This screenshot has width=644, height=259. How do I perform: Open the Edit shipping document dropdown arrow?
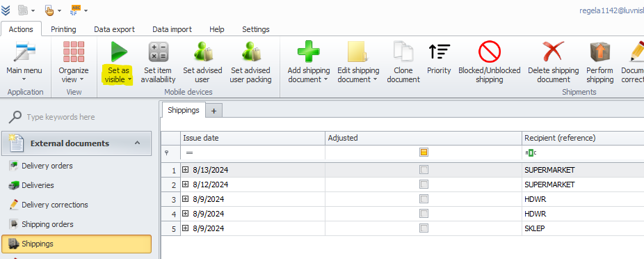375,80
